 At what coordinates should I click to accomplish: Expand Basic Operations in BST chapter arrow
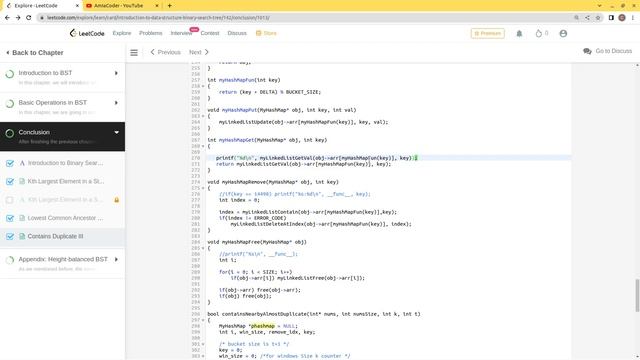tap(116, 103)
